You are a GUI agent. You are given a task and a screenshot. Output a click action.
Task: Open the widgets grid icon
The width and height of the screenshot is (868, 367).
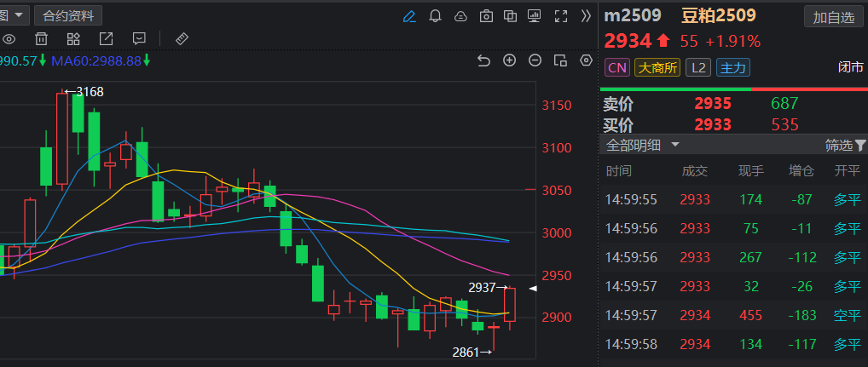(73, 38)
